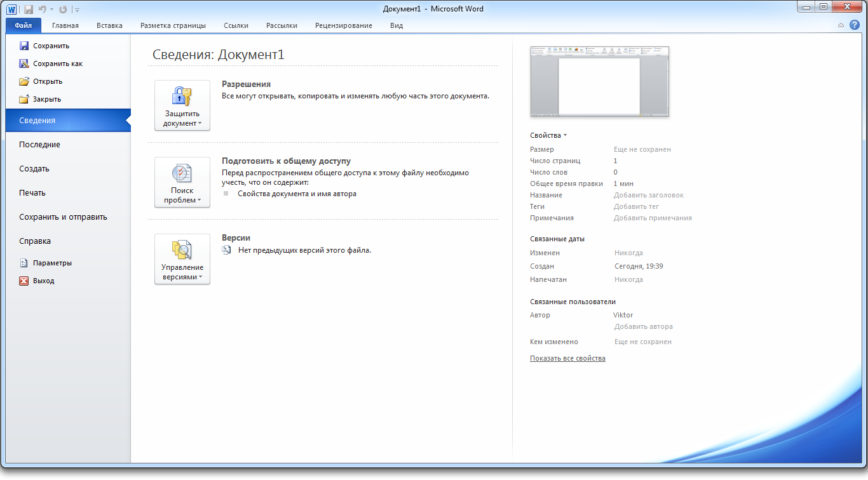Click the blue Help question mark icon
The width and height of the screenshot is (868, 480).
(x=854, y=25)
